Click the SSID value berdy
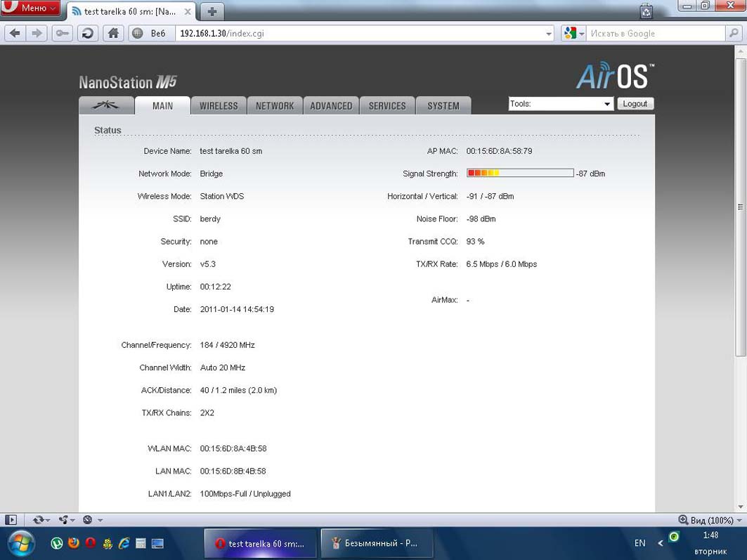The image size is (747, 560). point(210,219)
